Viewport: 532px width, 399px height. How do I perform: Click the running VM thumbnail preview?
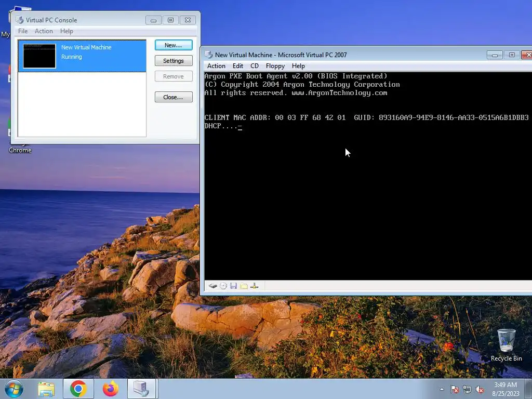[39, 56]
